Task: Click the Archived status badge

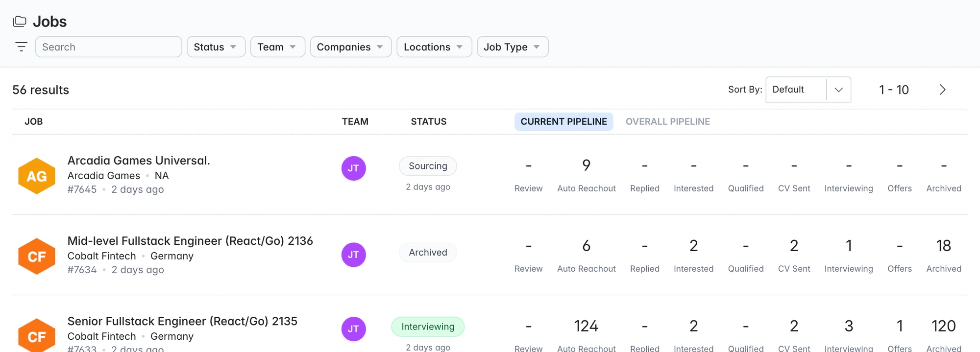Action: point(428,252)
